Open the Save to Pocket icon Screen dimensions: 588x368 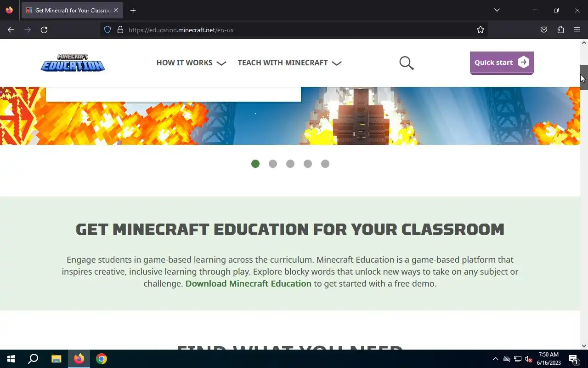click(x=544, y=30)
